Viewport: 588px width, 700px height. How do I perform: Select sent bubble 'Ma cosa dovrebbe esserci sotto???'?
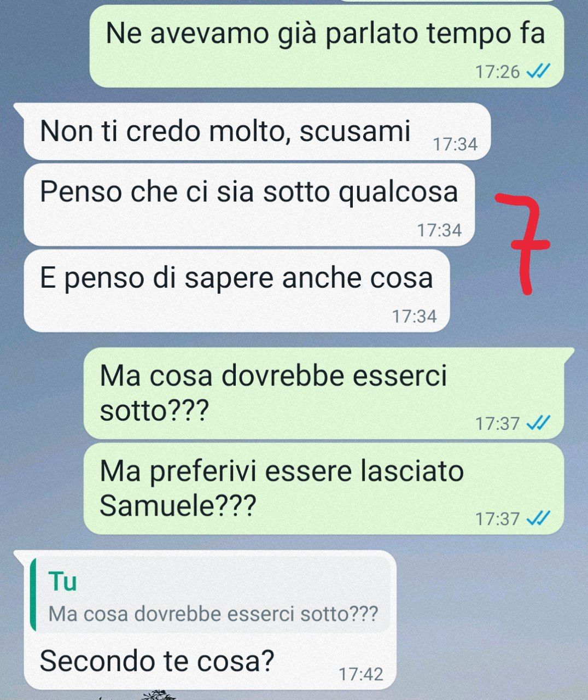(323, 393)
